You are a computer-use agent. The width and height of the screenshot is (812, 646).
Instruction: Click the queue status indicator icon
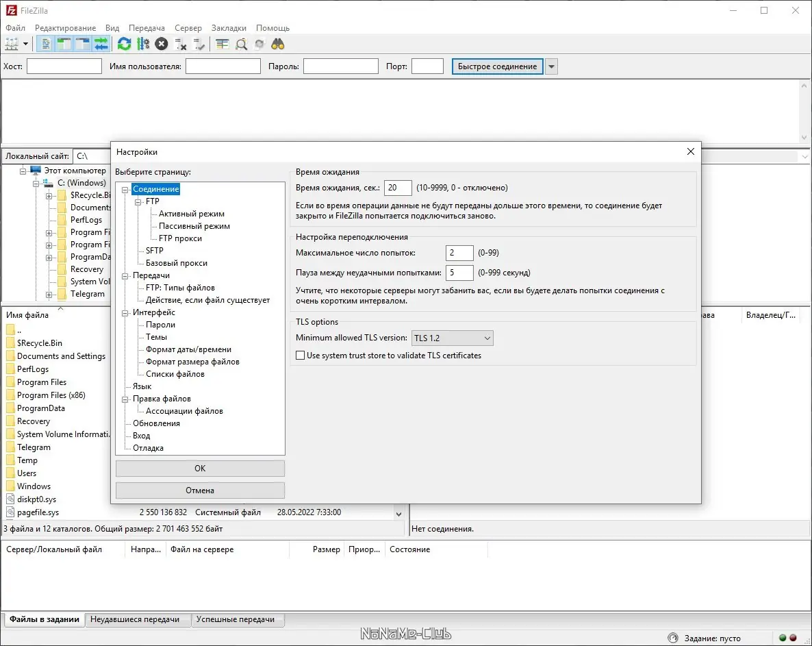pyautogui.click(x=673, y=638)
